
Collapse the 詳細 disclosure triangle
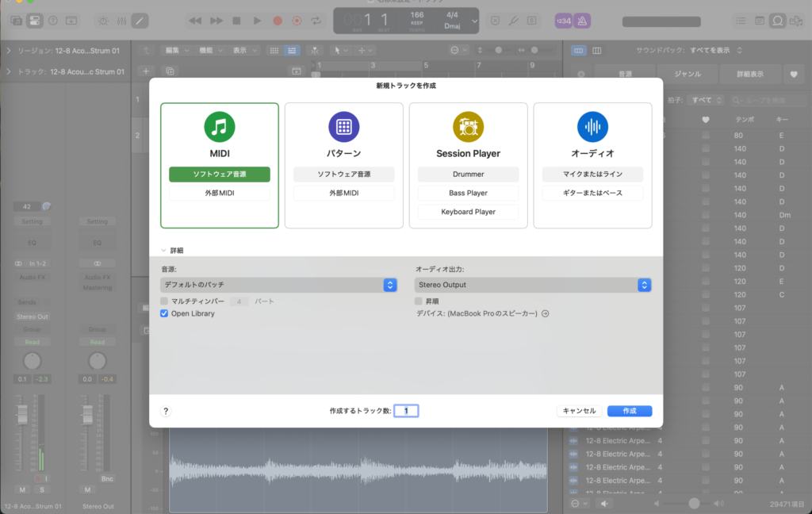coord(164,250)
